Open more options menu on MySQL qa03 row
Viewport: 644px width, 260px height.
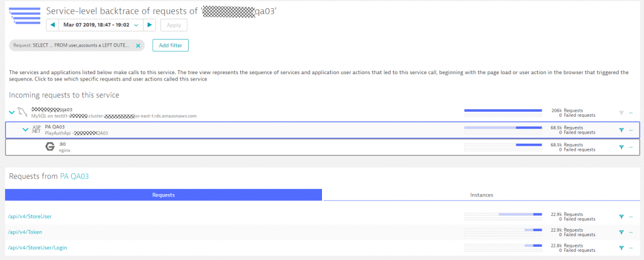(631, 113)
